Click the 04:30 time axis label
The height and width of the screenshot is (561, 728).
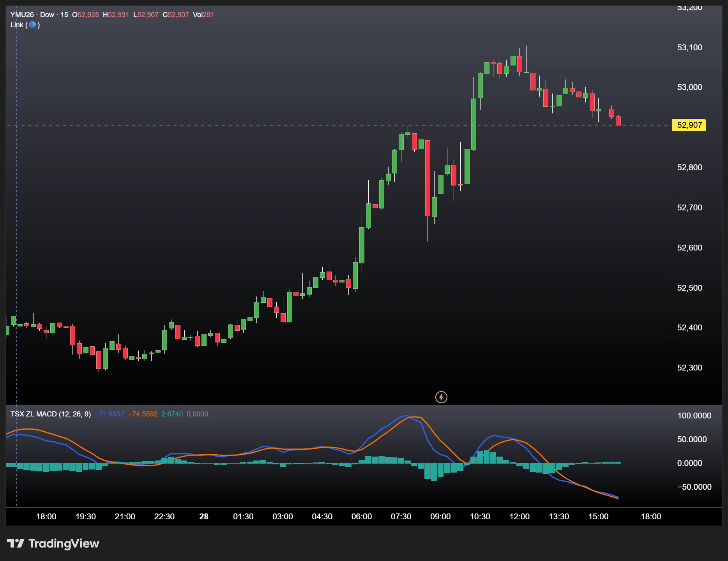[x=322, y=517]
